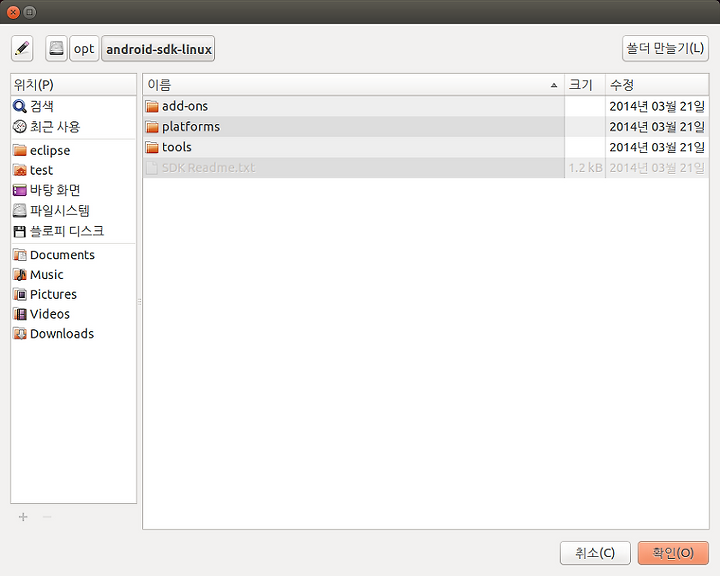Click the tools folder name
The image size is (720, 576).
[x=177, y=147]
